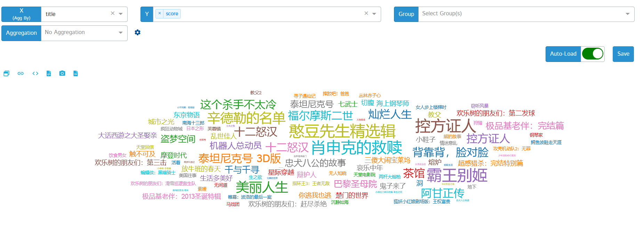The height and width of the screenshot is (246, 644).
Task: Clear all Y field selections
Action: coord(366,13)
